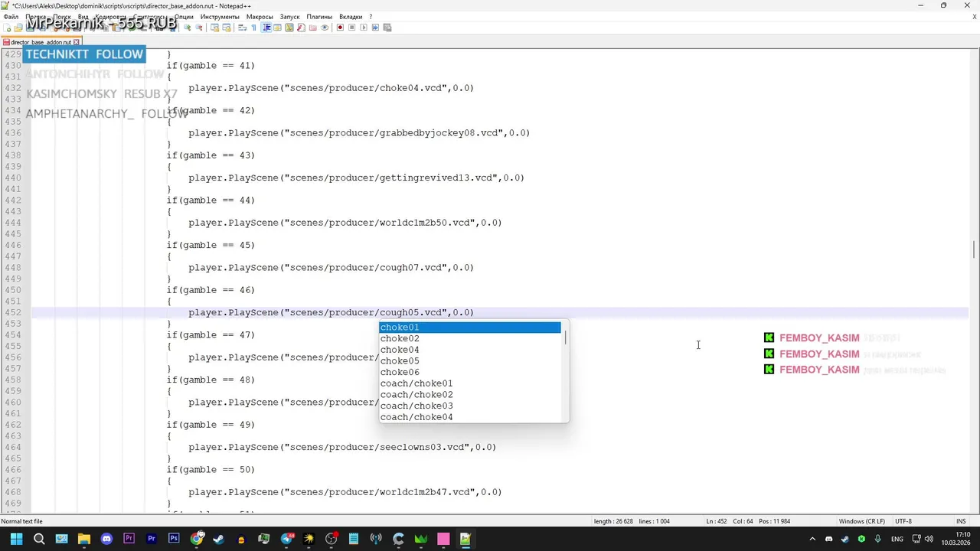This screenshot has height=551, width=980.
Task: Choose choke06 in autocomplete list
Action: 470,372
